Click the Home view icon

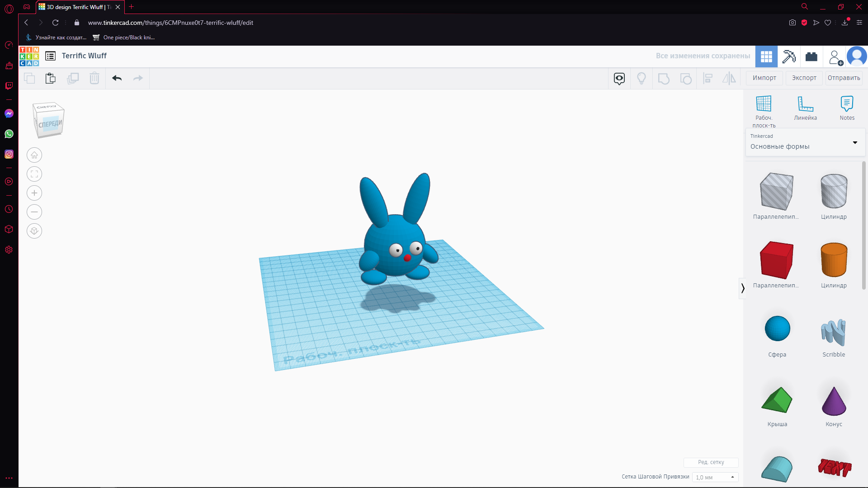tap(34, 155)
